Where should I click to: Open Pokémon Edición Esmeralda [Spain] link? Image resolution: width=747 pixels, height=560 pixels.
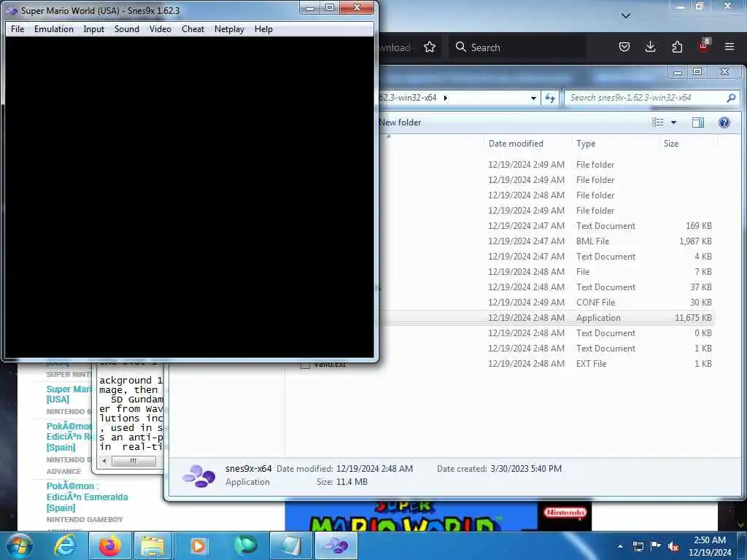coord(88,497)
